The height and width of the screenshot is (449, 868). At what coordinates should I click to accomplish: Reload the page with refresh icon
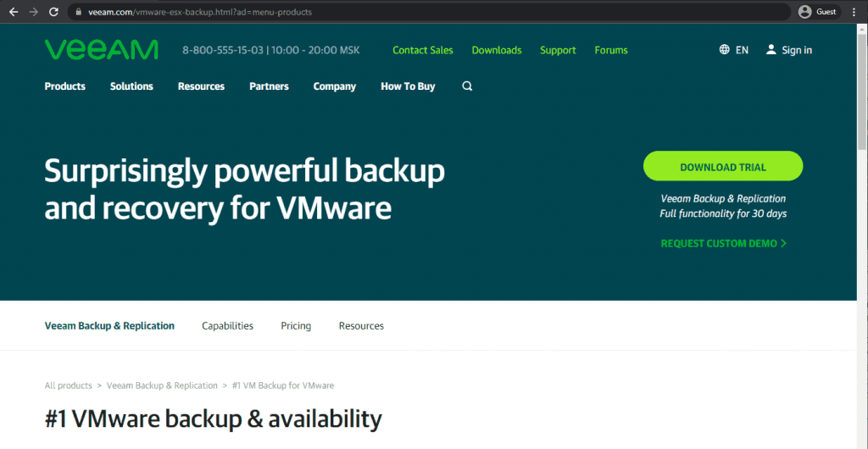point(54,12)
